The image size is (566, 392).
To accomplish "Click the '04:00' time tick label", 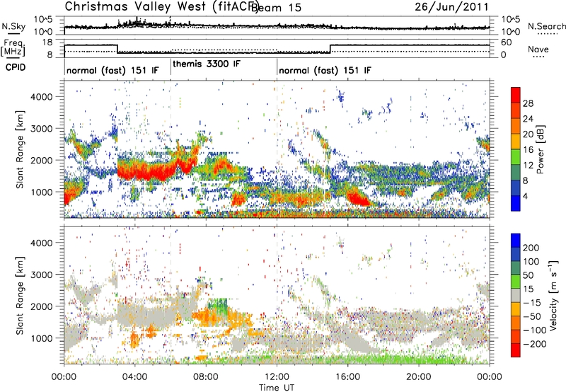I will point(134,377).
